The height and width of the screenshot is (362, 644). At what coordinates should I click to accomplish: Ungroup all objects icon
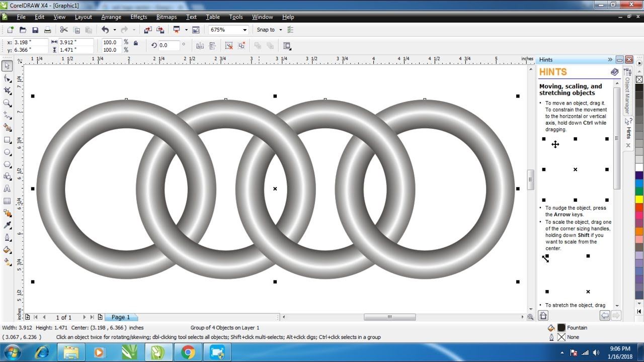[242, 46]
